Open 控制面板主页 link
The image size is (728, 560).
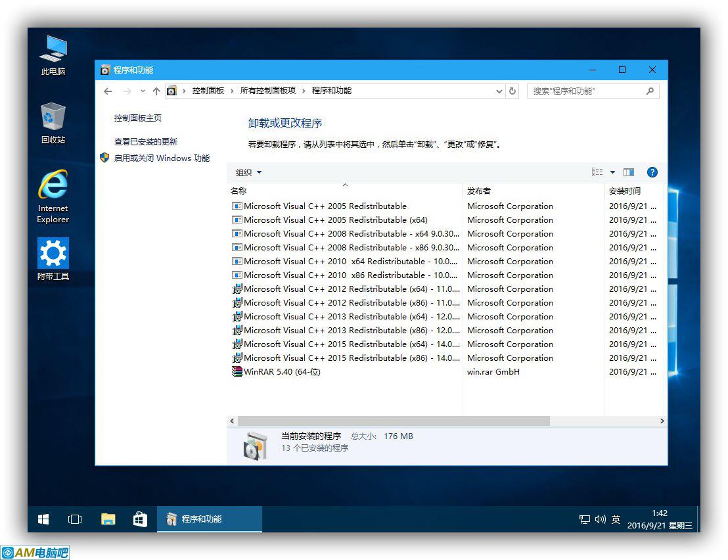pyautogui.click(x=138, y=118)
